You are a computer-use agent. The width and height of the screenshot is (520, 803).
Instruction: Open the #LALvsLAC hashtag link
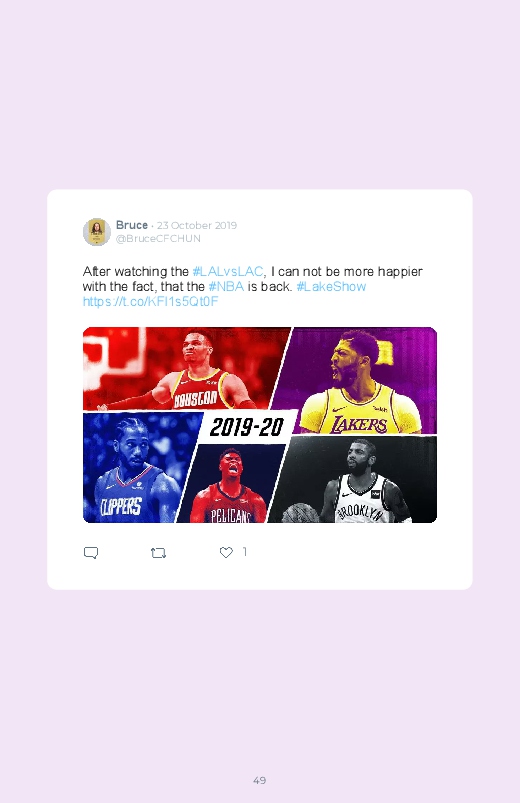click(x=227, y=271)
